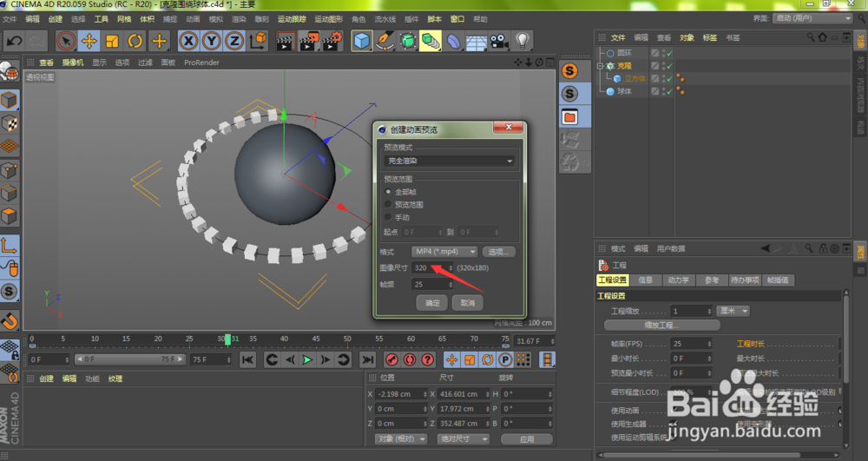Toggle enable checkmark of Sphere object

point(670,91)
